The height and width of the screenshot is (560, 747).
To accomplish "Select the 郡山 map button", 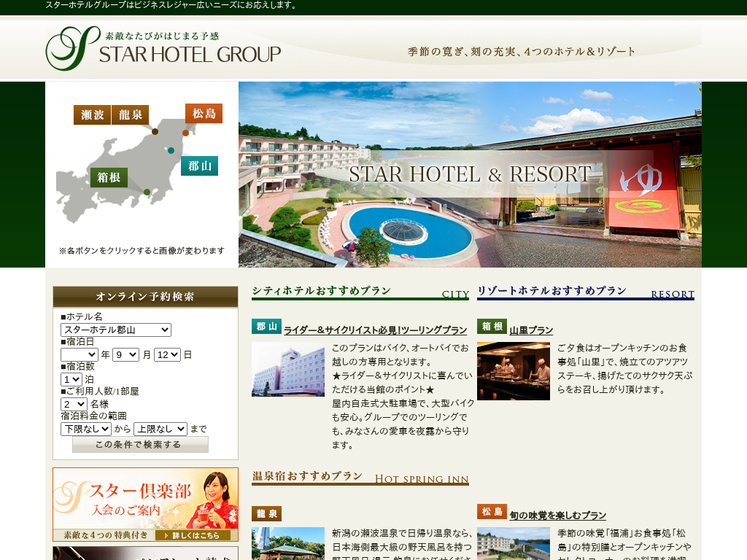I will (x=200, y=166).
